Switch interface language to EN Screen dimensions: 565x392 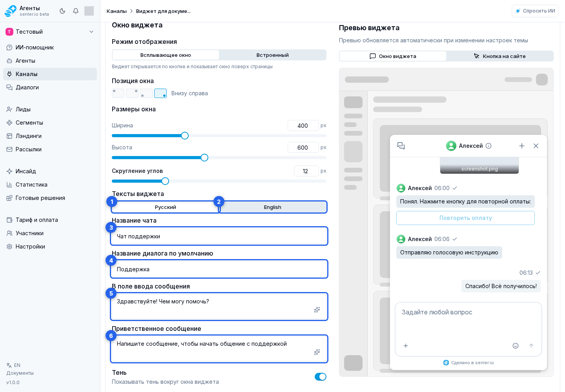pyautogui.click(x=13, y=365)
